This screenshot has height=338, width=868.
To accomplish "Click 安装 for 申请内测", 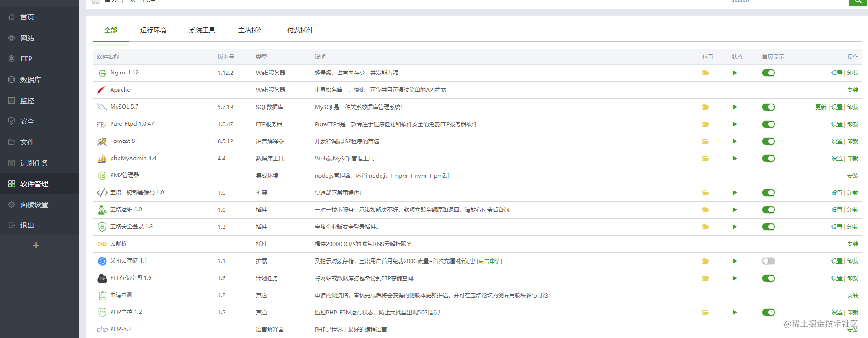I will (853, 295).
